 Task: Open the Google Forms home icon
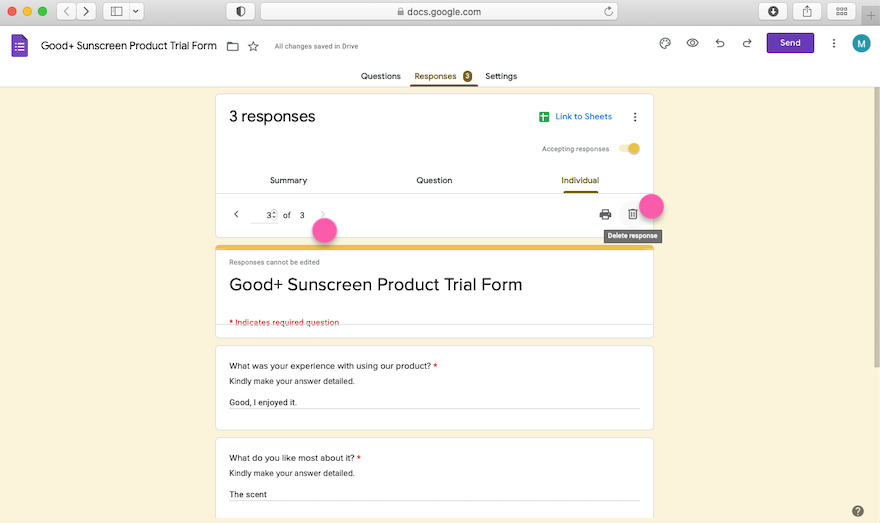click(x=20, y=45)
